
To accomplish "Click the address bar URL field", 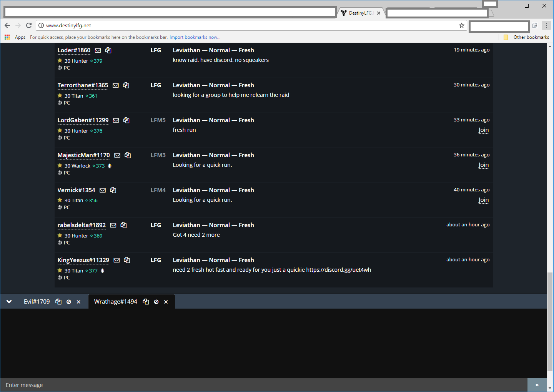I will pyautogui.click(x=251, y=25).
